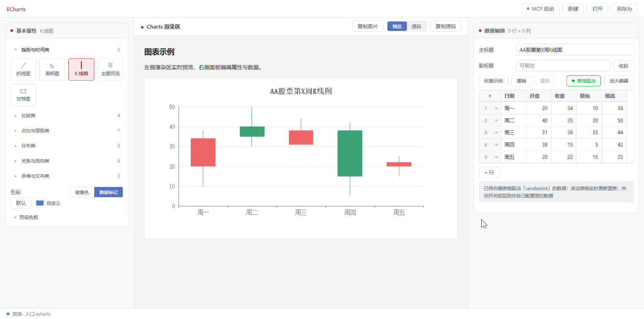Expand the 预设色板 preset palette section
The width and height of the screenshot is (644, 319).
(x=26, y=217)
